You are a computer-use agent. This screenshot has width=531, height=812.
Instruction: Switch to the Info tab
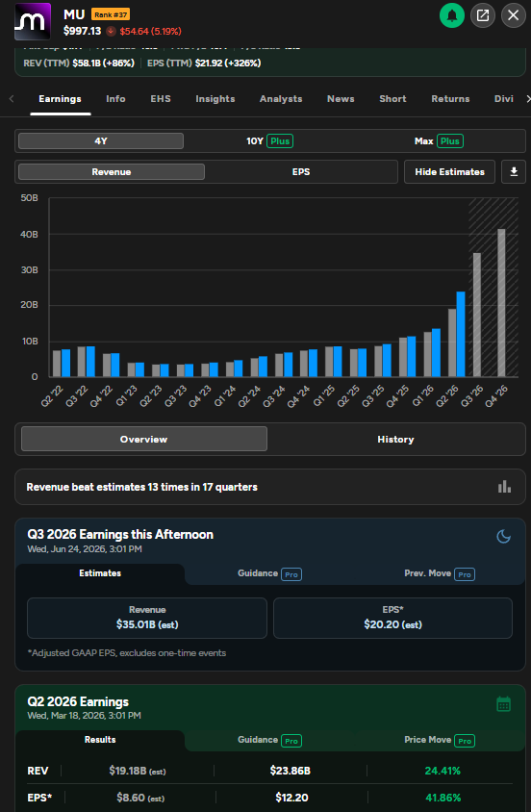115,99
